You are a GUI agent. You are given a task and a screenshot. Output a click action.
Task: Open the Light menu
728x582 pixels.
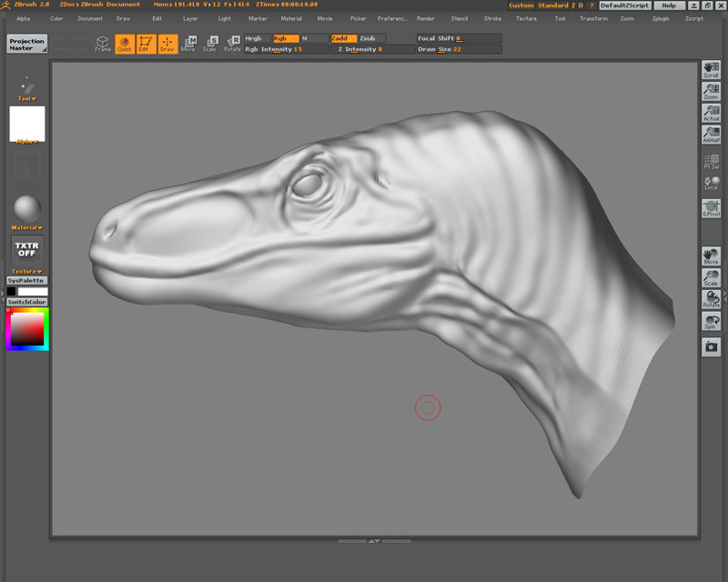click(x=224, y=18)
